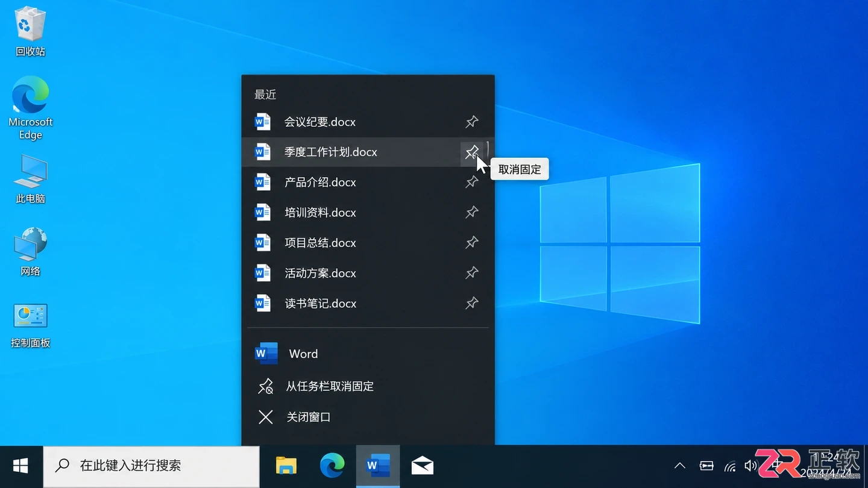
Task: Select the 此电脑 desktop icon
Action: tap(30, 179)
